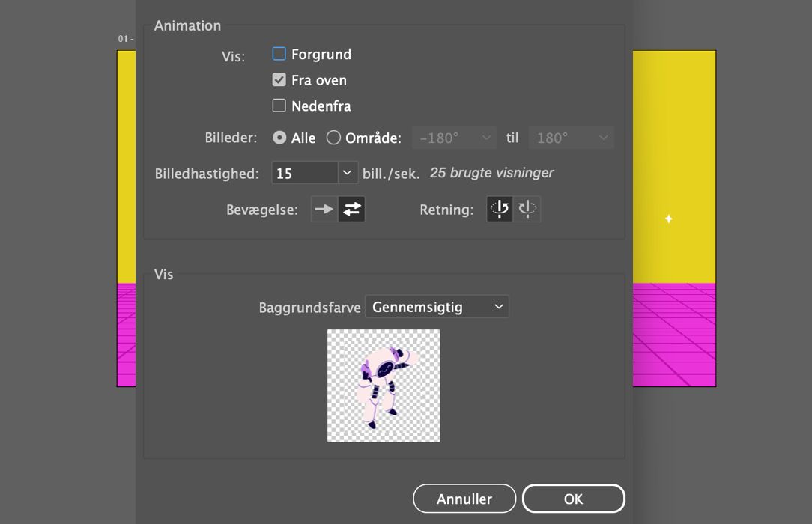The width and height of the screenshot is (812, 524).
Task: Open the -180° range start dropdown
Action: (x=454, y=138)
